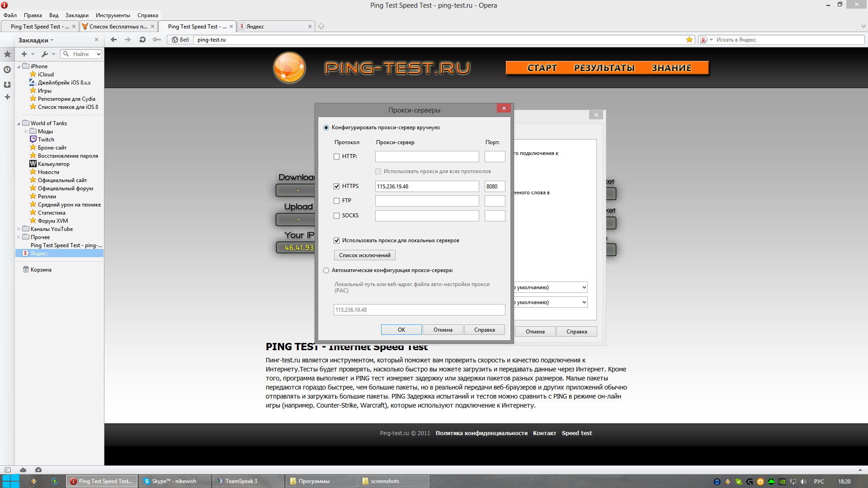Open the Найти search dropdown arrow
This screenshot has width=868, height=488.
point(98,54)
